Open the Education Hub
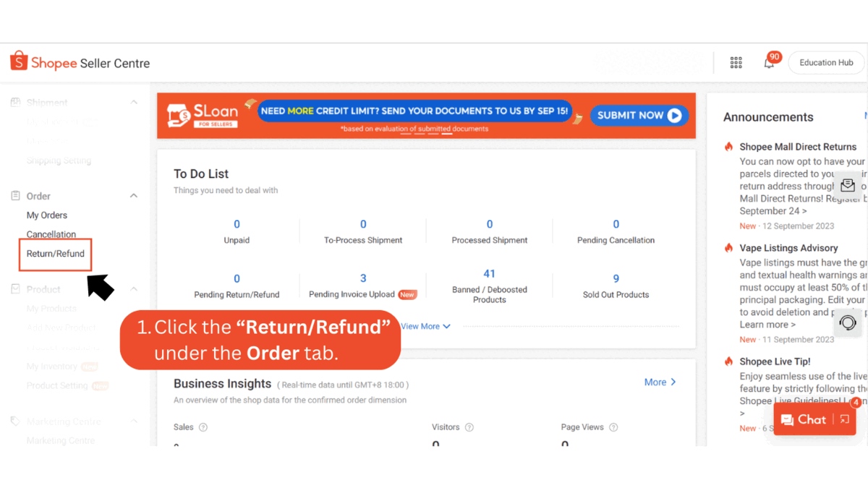 pos(825,62)
